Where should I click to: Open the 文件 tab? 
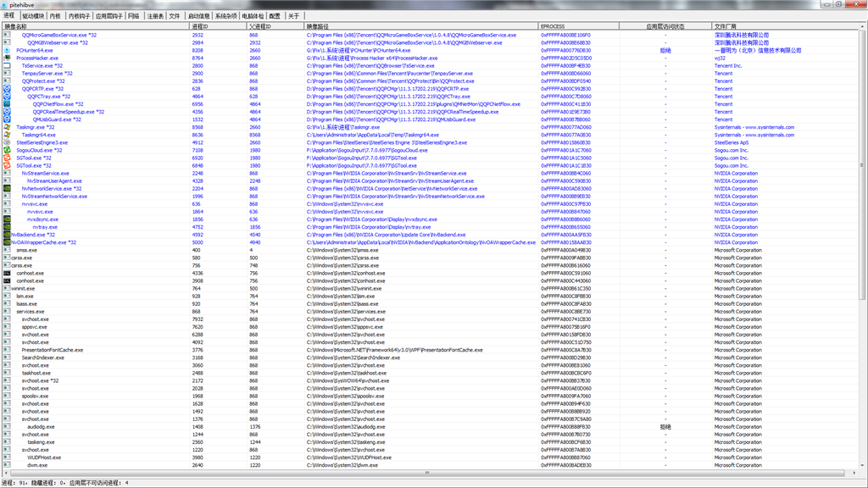tap(175, 16)
